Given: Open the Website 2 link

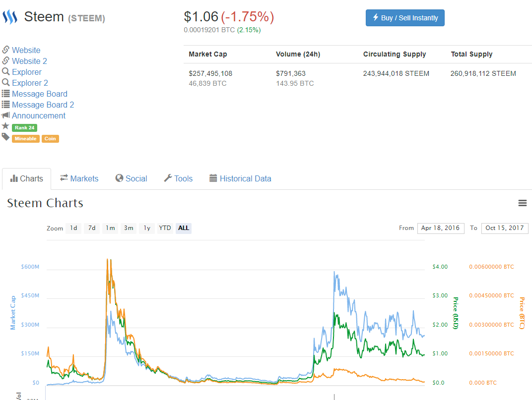Looking at the screenshot, I should (x=29, y=61).
